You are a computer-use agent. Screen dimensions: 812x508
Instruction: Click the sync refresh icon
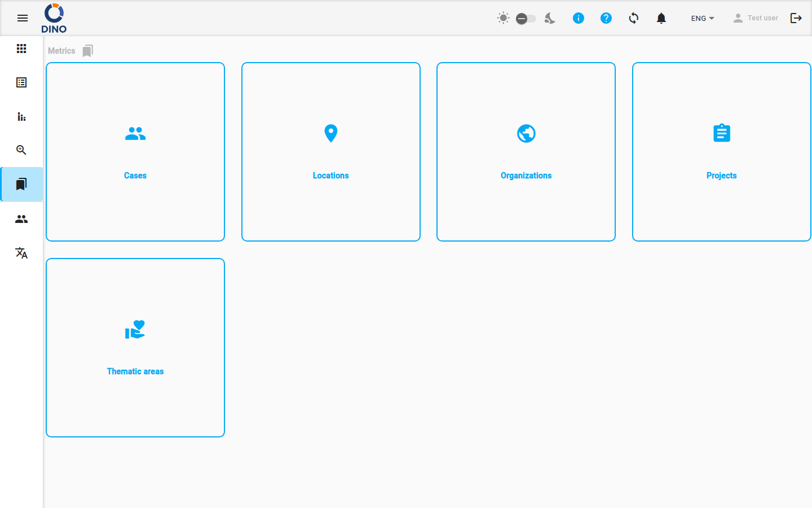(x=634, y=18)
